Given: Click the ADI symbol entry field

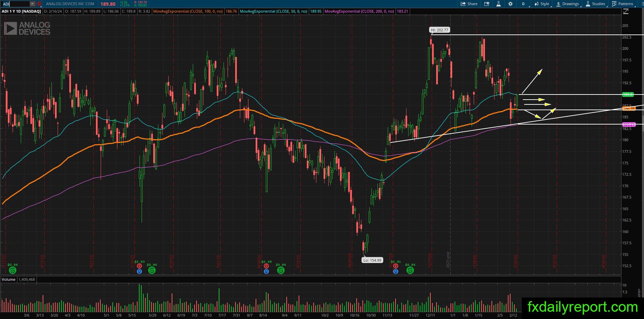Looking at the screenshot, I should coord(16,4).
